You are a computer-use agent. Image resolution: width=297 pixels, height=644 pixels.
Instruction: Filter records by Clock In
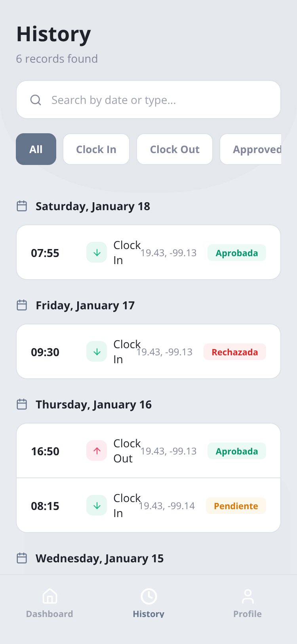[x=96, y=149]
